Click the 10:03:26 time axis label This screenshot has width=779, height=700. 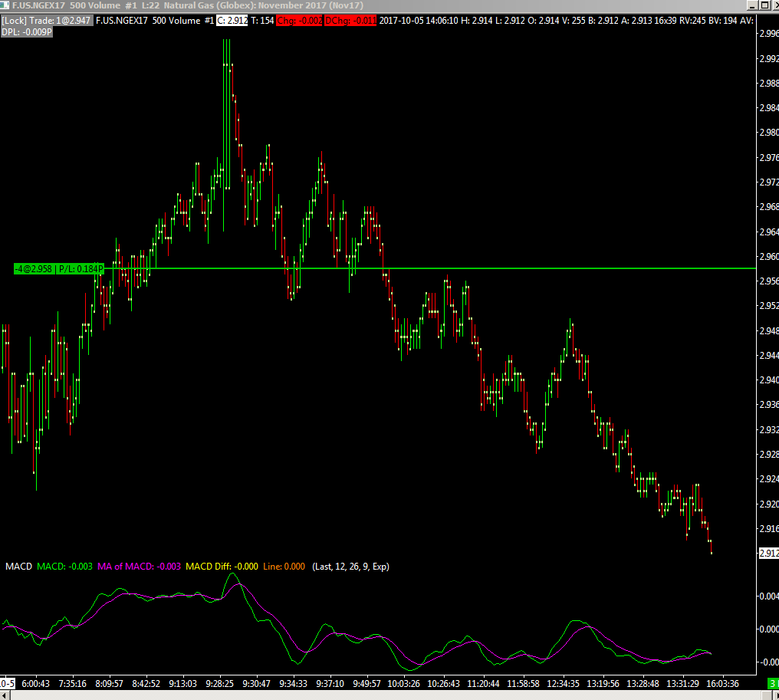(x=403, y=684)
